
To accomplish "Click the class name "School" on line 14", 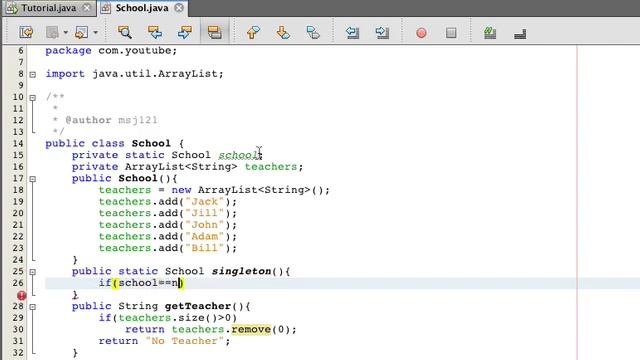I will 151,143.
